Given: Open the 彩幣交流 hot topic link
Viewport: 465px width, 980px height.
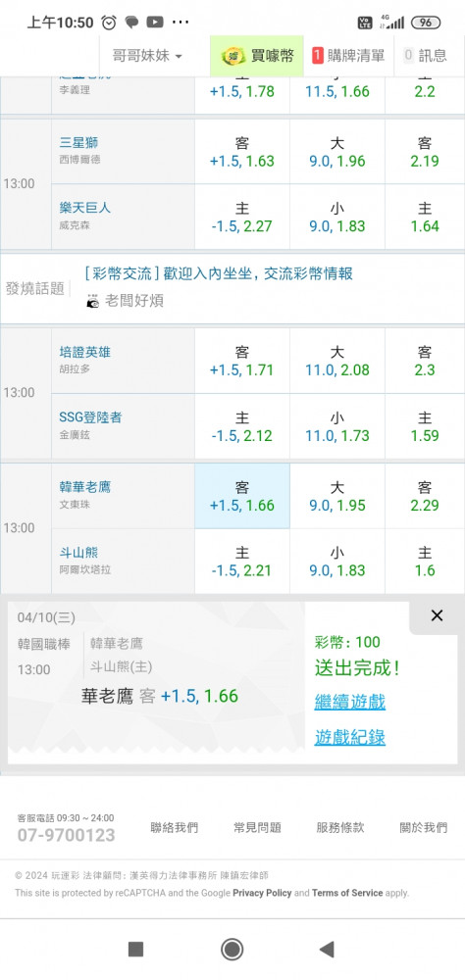Looking at the screenshot, I should point(219,273).
